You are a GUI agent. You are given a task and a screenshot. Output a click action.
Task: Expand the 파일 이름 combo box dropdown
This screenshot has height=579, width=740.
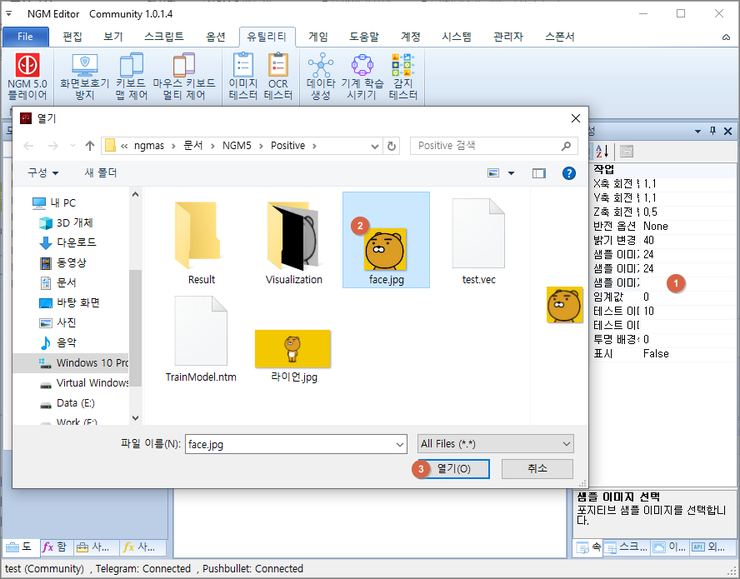click(x=400, y=444)
